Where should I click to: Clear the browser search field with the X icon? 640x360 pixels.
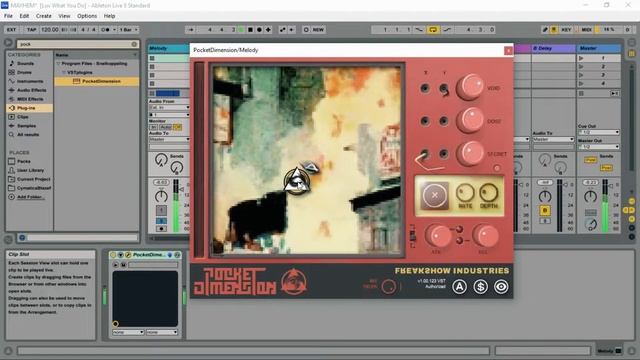[x=134, y=44]
